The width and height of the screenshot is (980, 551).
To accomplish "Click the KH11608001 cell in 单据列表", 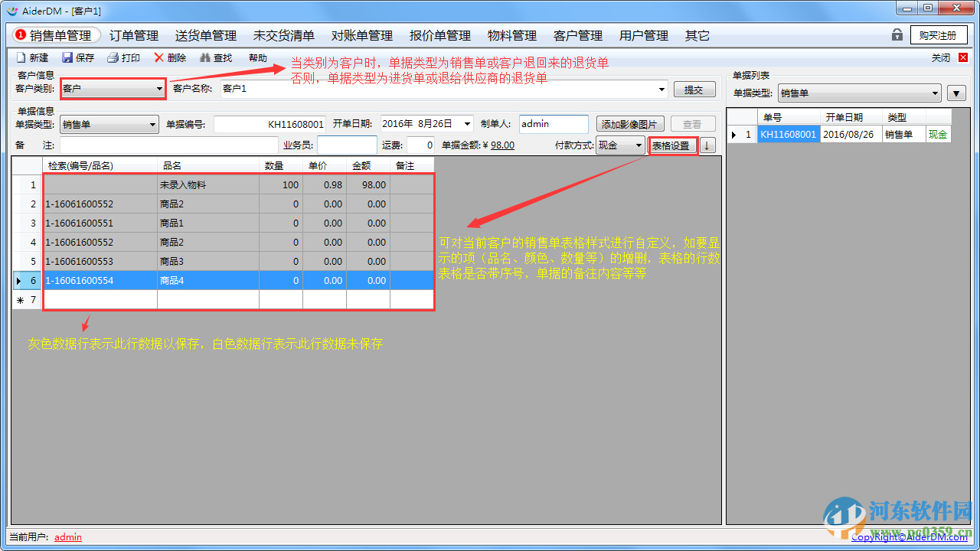I will pyautogui.click(x=789, y=134).
